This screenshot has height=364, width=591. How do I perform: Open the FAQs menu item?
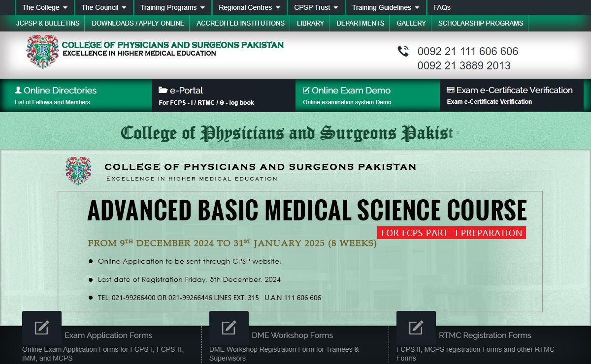pyautogui.click(x=442, y=7)
